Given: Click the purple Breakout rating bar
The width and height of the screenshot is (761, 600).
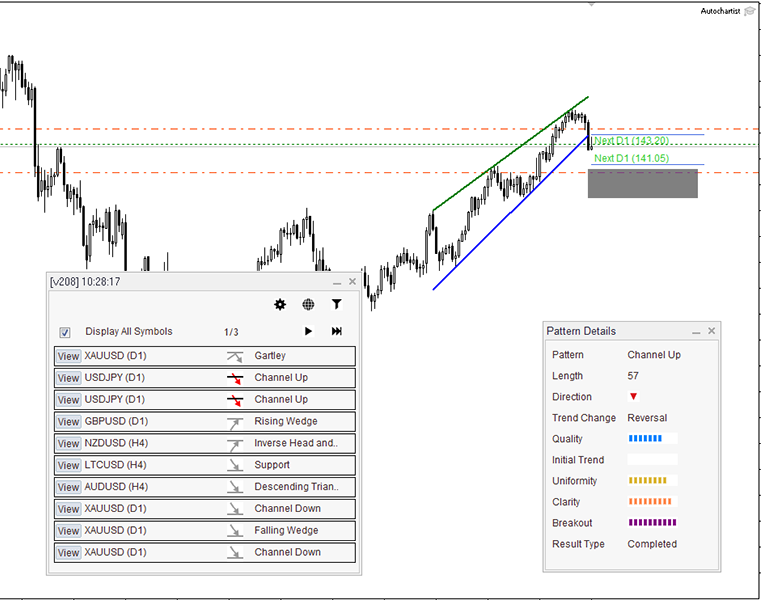Looking at the screenshot, I should 652,523.
